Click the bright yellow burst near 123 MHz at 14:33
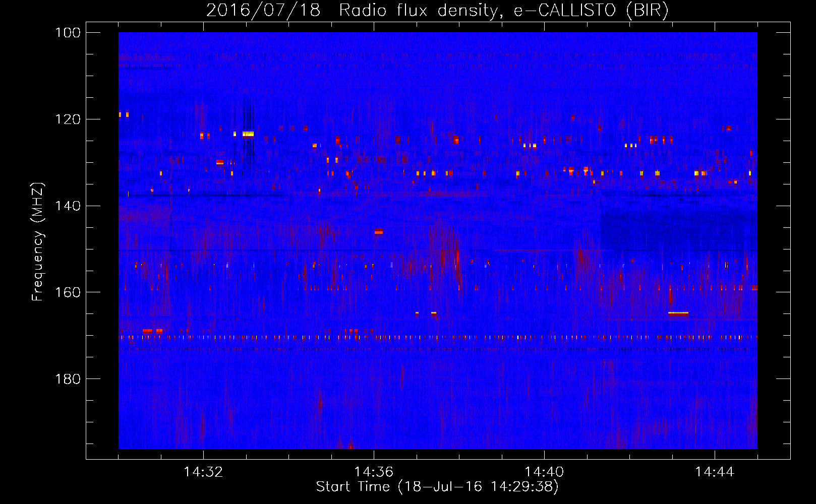Image resolution: width=816 pixels, height=504 pixels. pos(248,134)
